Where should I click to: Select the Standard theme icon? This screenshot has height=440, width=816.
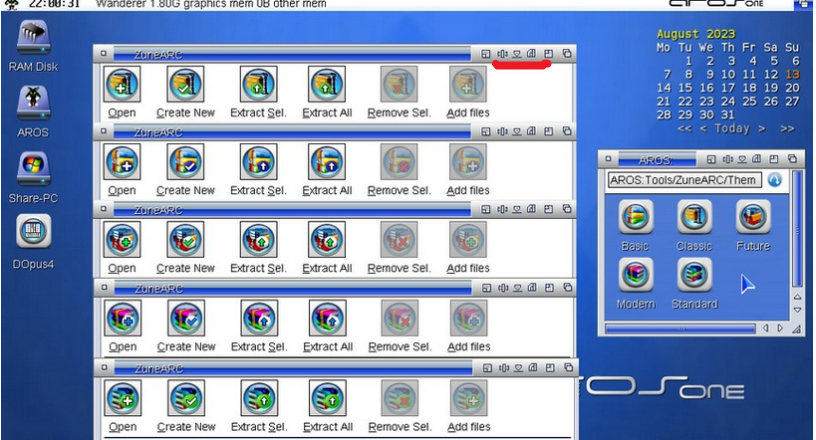(x=694, y=274)
